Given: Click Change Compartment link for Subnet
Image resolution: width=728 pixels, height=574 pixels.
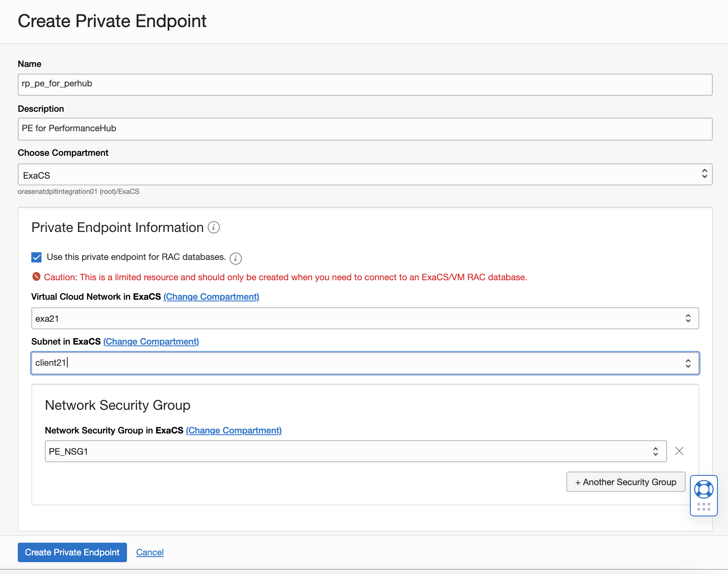Looking at the screenshot, I should [x=151, y=342].
